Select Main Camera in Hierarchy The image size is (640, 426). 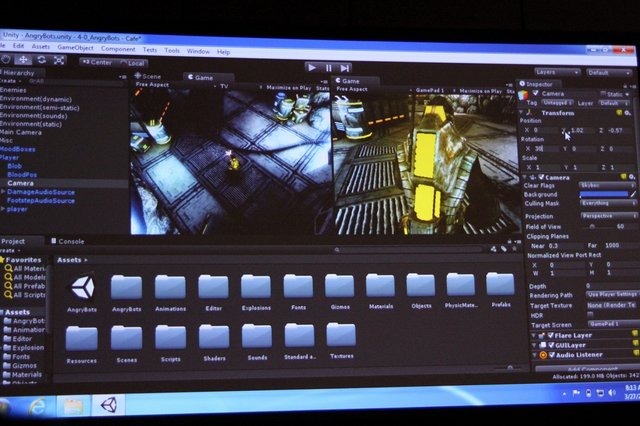tap(20, 132)
